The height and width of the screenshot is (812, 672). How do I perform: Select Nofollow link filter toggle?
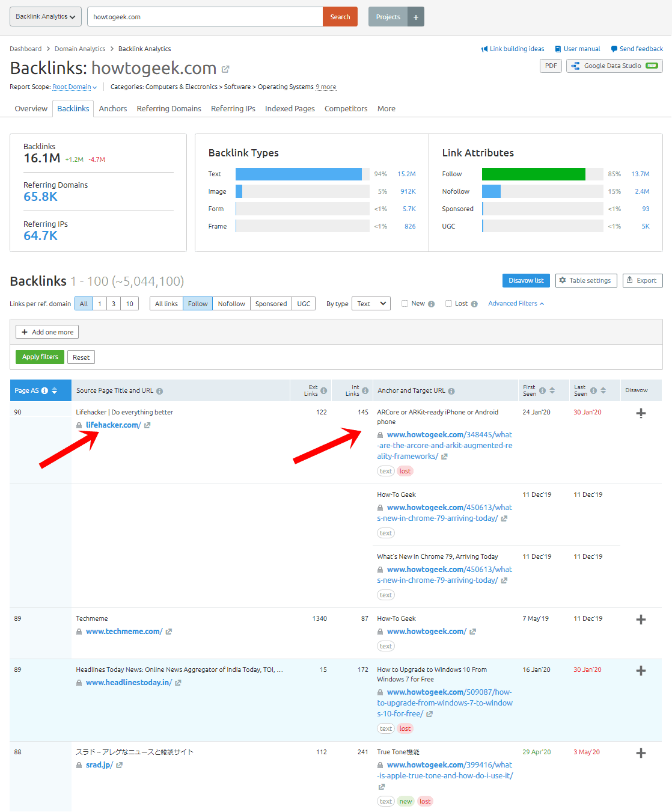231,304
